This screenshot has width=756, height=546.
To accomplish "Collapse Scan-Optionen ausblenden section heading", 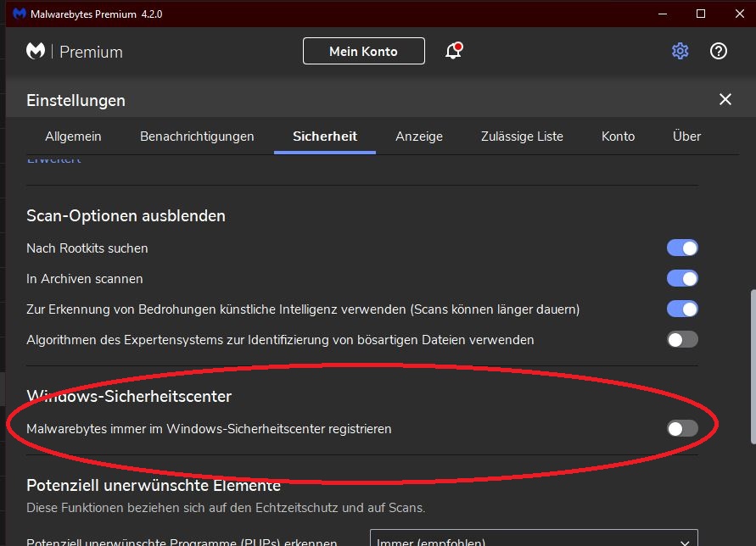I will 126,215.
